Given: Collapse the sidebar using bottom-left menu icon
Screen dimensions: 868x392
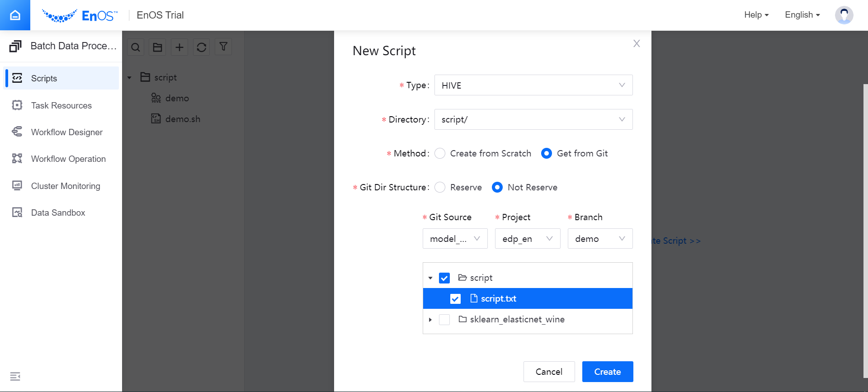Looking at the screenshot, I should (x=15, y=376).
